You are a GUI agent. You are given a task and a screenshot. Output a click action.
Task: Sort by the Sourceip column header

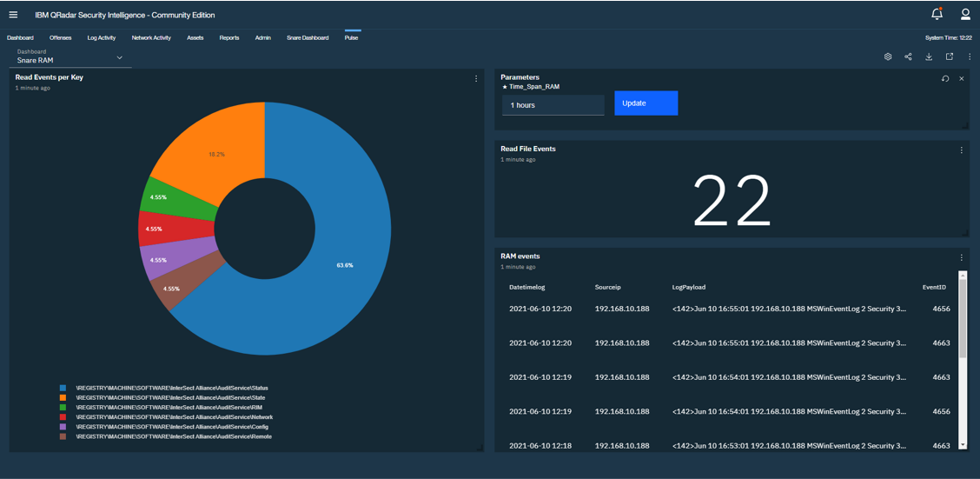607,287
